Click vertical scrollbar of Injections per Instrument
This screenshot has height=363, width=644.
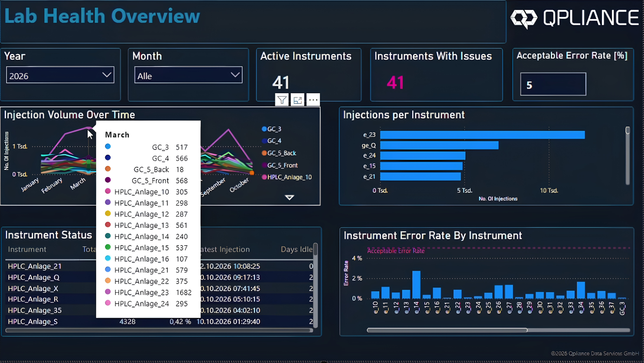(628, 155)
